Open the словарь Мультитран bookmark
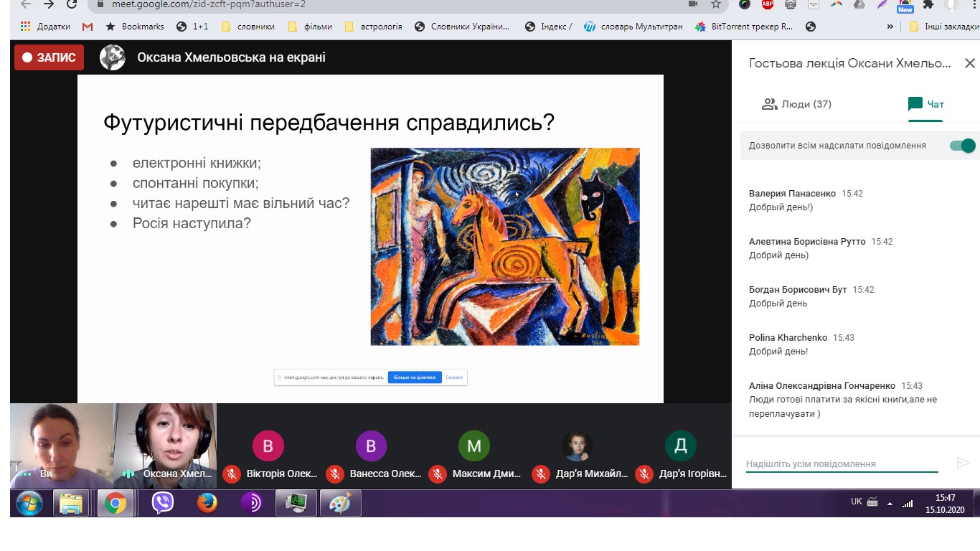The height and width of the screenshot is (551, 980). coord(633,27)
